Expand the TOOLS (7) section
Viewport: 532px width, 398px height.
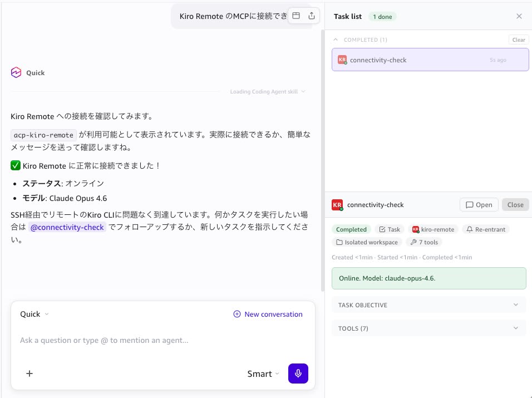point(429,328)
